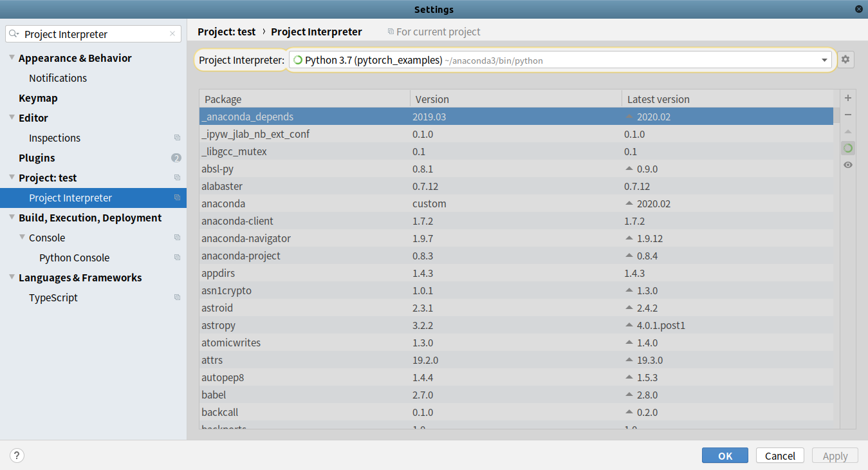
Task: Select the astropy package row
Action: [219, 325]
